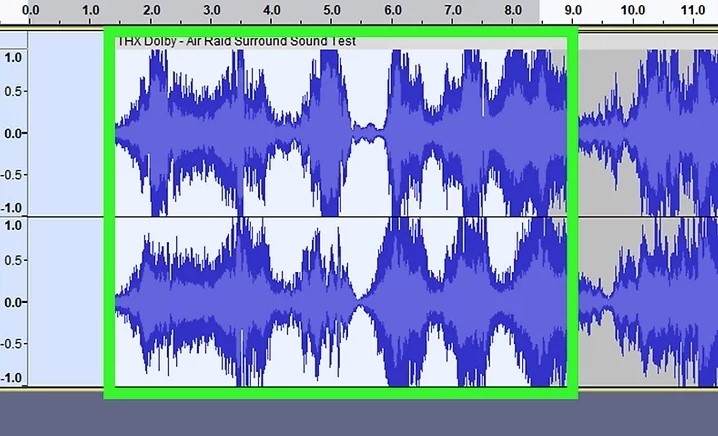Click the 10.0 second mark on ruler

pos(633,10)
